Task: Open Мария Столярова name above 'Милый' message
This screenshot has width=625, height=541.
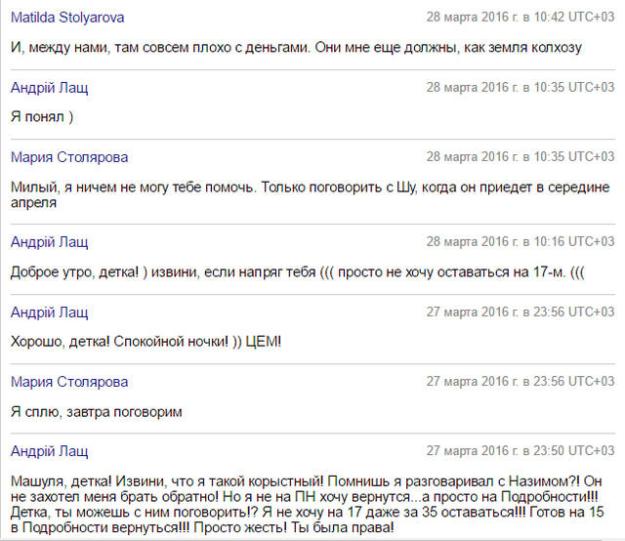Action: tap(69, 157)
